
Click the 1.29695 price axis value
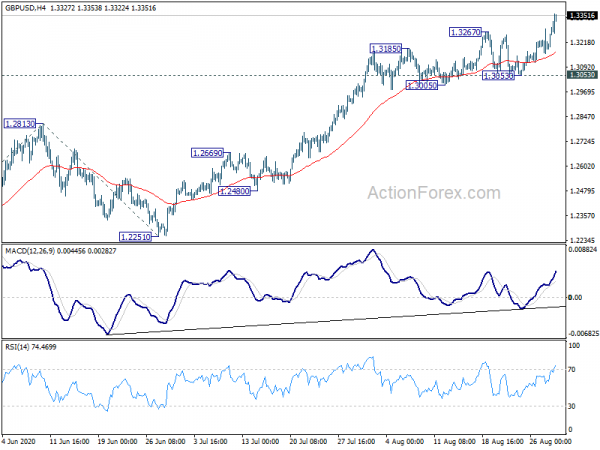click(582, 92)
